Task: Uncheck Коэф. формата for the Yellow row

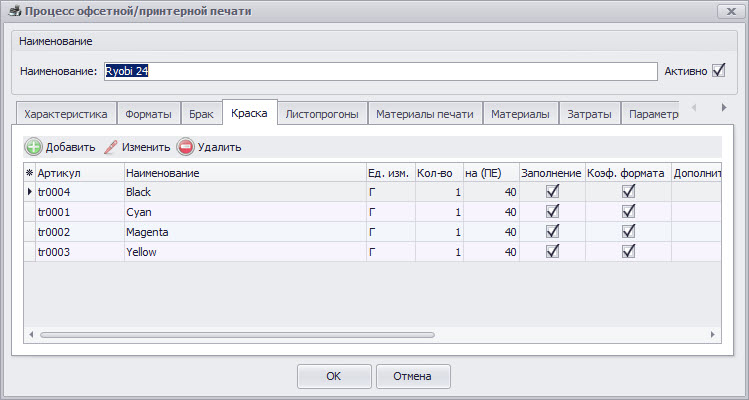Action: [629, 252]
